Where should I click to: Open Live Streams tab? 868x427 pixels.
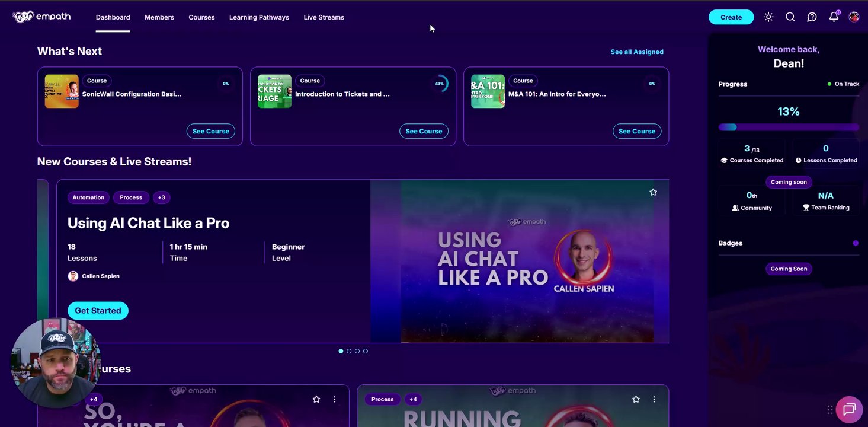point(324,17)
